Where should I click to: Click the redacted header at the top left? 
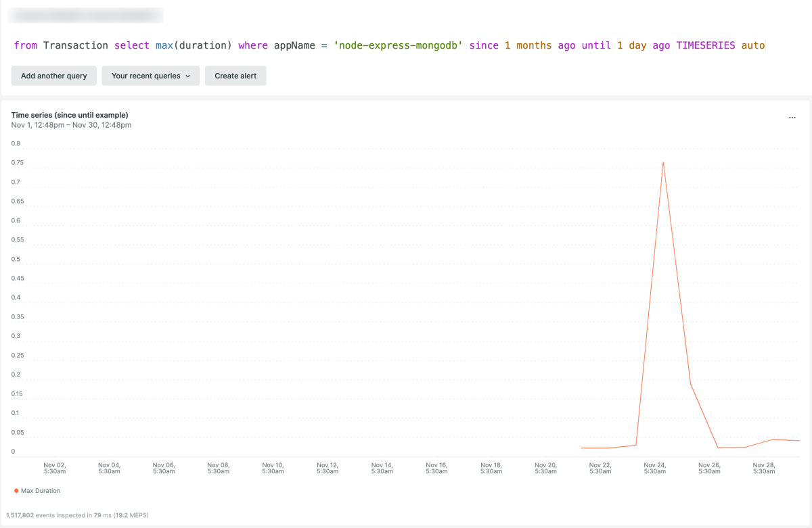pyautogui.click(x=85, y=15)
